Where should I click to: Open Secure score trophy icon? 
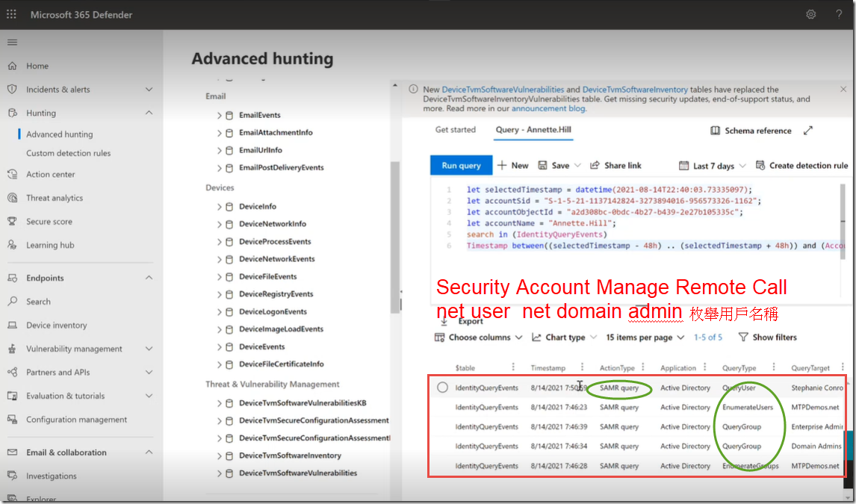pyautogui.click(x=12, y=222)
